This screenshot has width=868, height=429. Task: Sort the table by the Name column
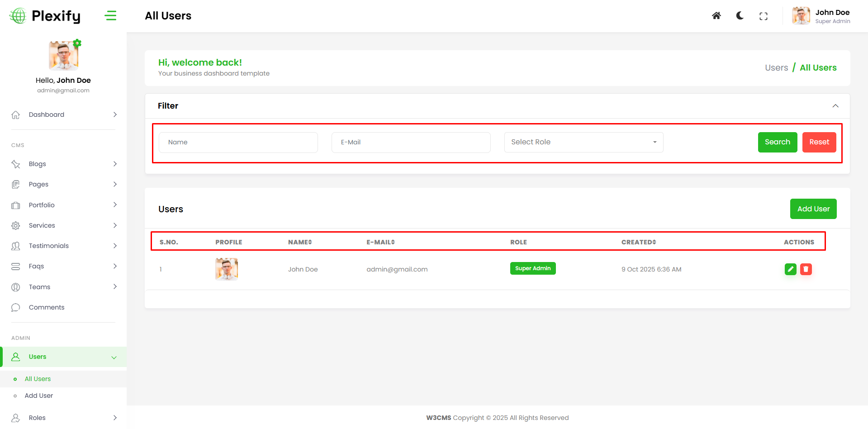pos(300,242)
